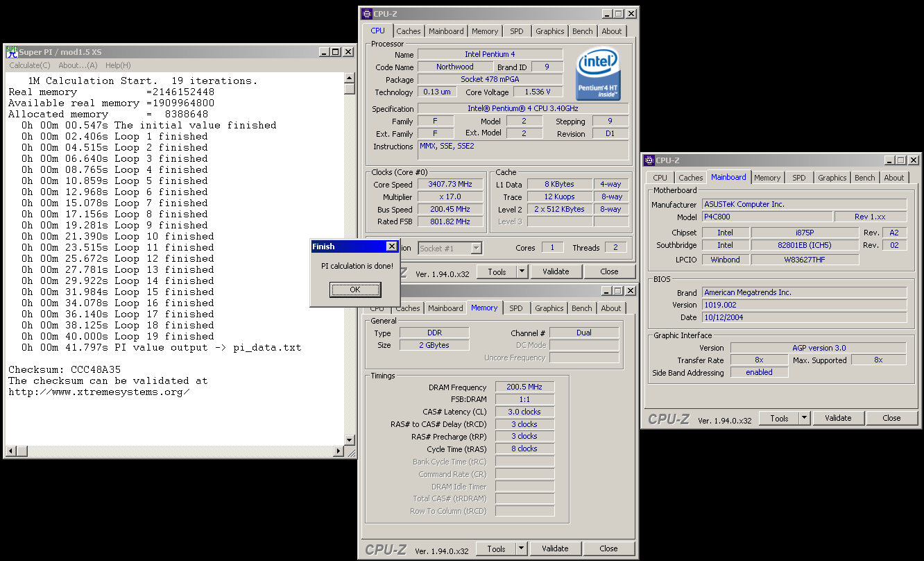Switch to the Caches tab in the top CPU-Z window

coord(408,31)
